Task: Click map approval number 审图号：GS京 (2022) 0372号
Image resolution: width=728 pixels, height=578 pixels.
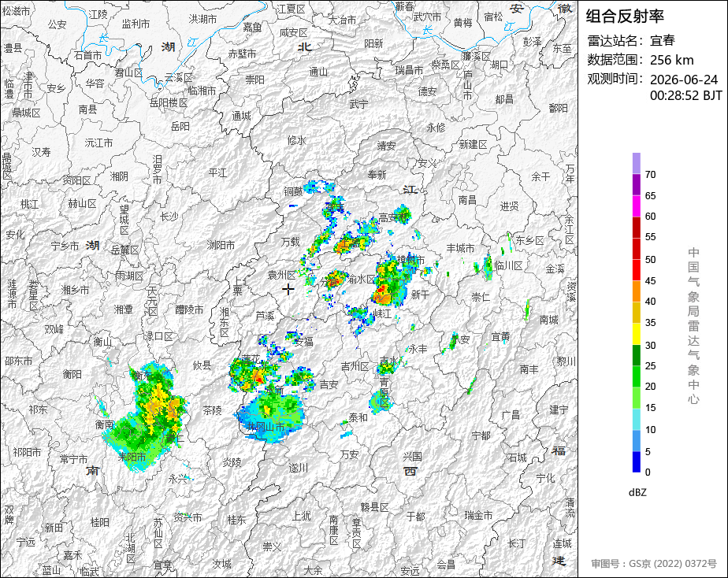Action: point(654,564)
